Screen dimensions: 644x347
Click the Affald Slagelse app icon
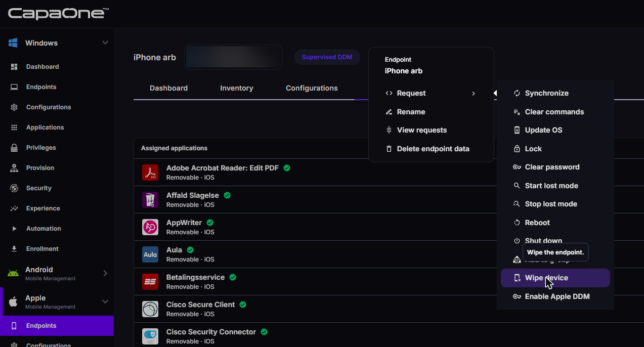[x=150, y=200]
